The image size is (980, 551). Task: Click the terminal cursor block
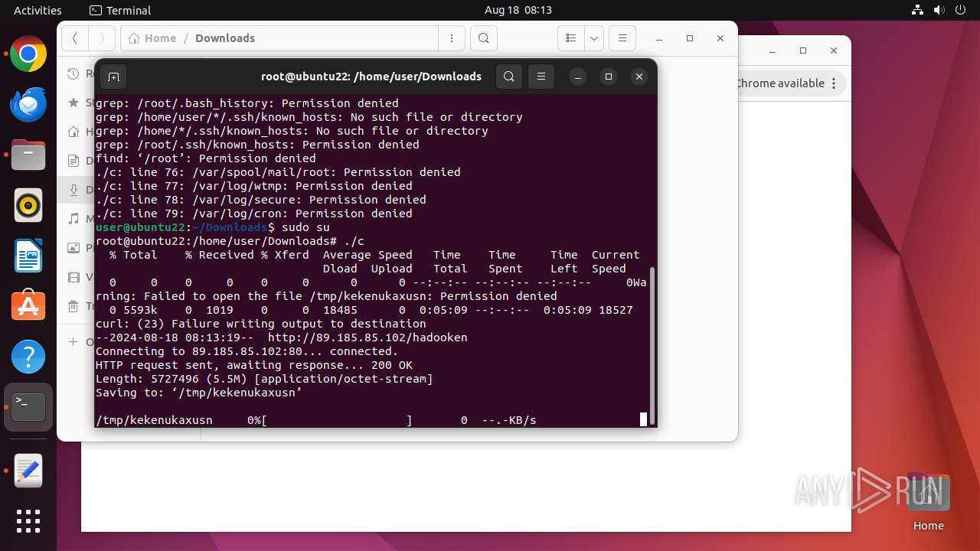click(x=643, y=419)
